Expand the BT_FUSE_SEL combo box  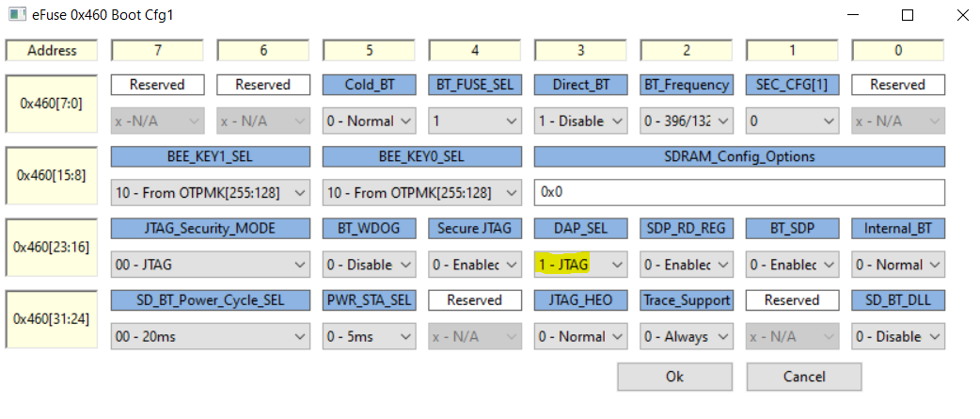click(474, 121)
